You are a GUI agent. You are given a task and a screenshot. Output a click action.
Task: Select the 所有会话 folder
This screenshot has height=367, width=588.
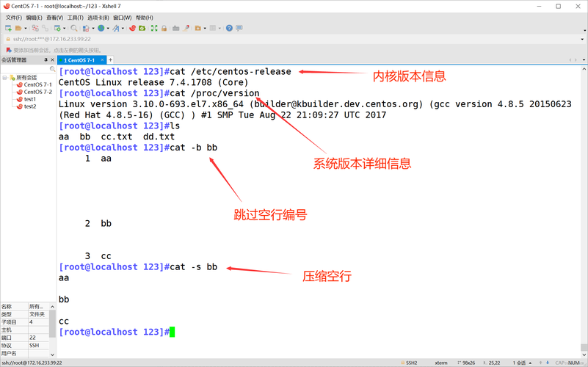(x=23, y=78)
